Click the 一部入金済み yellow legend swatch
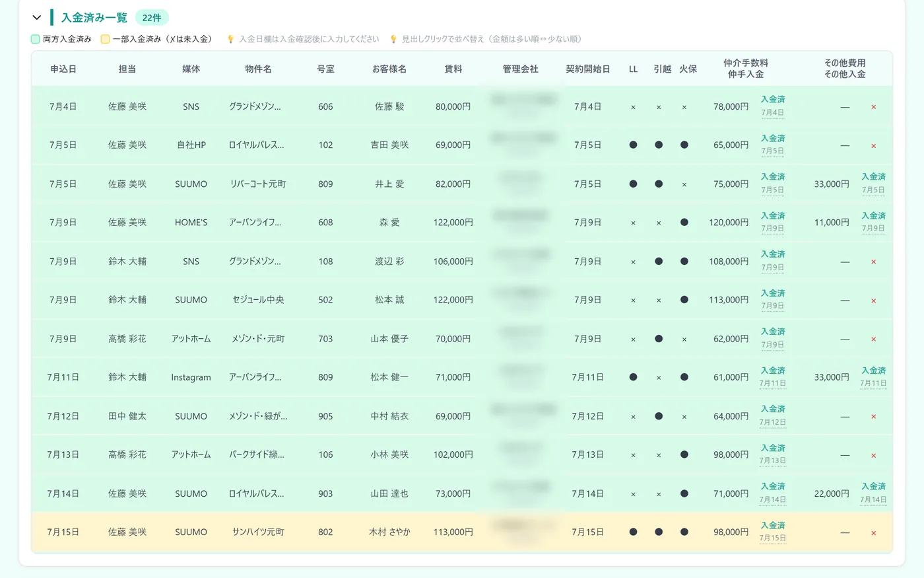 [x=105, y=39]
